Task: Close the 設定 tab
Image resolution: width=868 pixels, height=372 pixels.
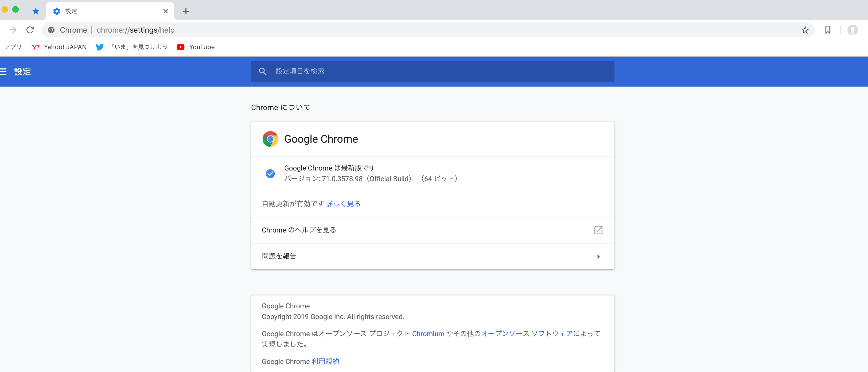Action: coord(165,11)
